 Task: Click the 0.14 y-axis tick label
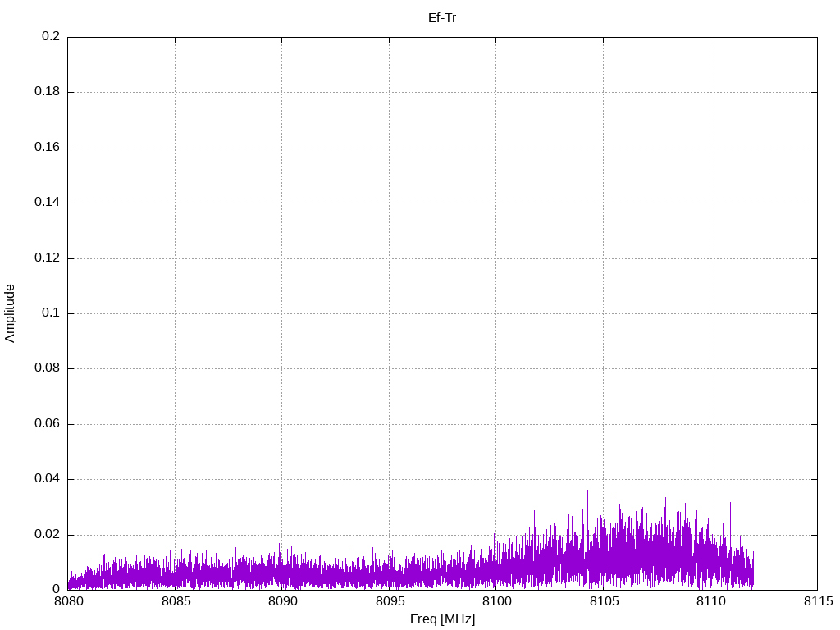tap(48, 203)
